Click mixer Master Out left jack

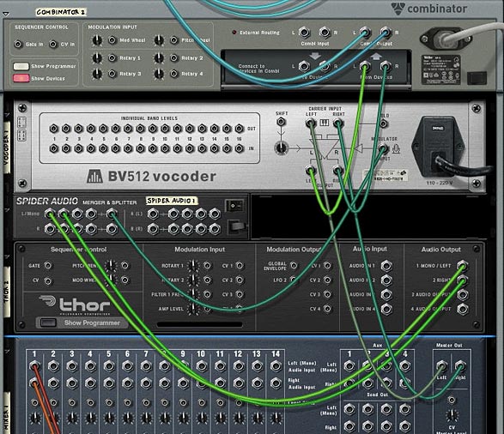pyautogui.click(x=441, y=365)
